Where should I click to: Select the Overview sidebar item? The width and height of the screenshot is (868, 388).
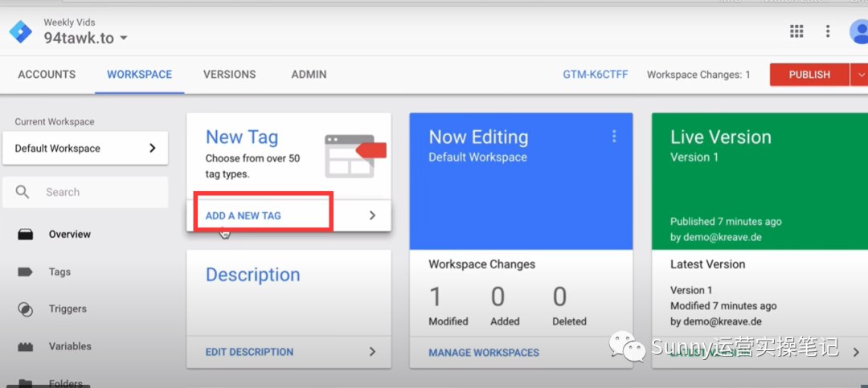[70, 234]
